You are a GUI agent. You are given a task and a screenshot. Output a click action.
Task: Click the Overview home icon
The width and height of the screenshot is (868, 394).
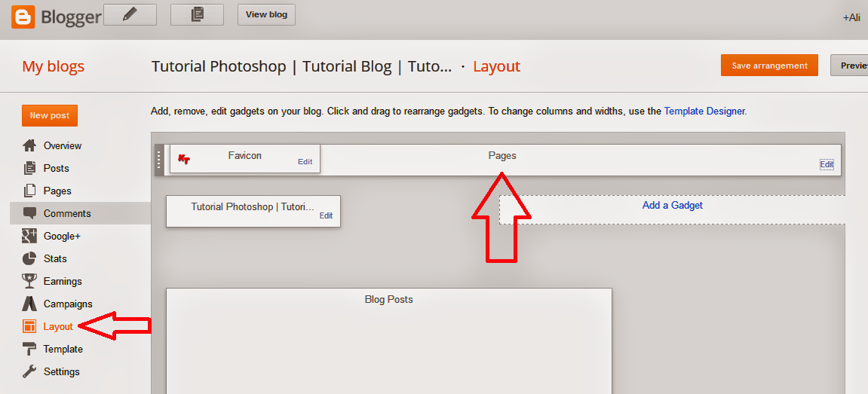(x=29, y=145)
